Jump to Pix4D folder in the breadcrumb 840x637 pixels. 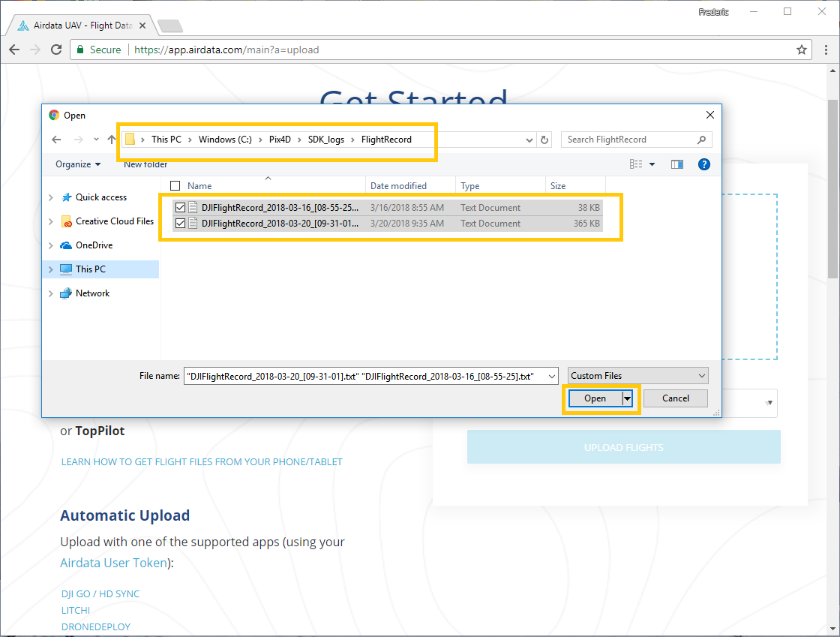[x=280, y=140]
